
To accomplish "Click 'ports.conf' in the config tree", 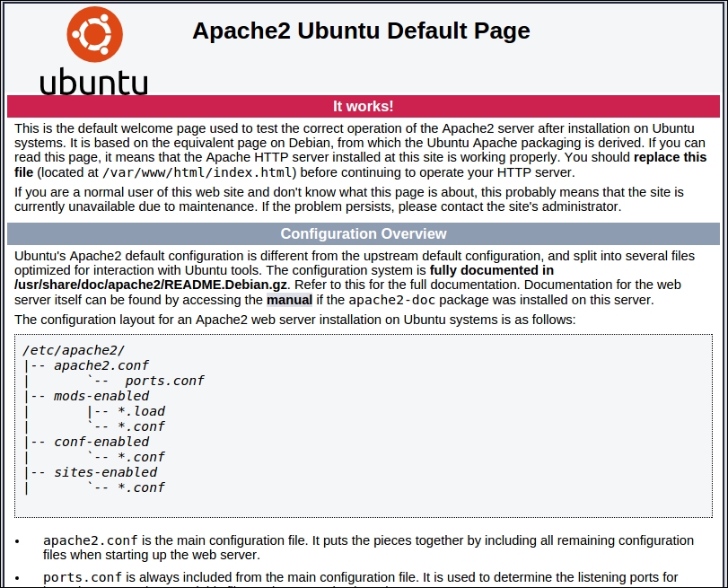I will [x=164, y=381].
